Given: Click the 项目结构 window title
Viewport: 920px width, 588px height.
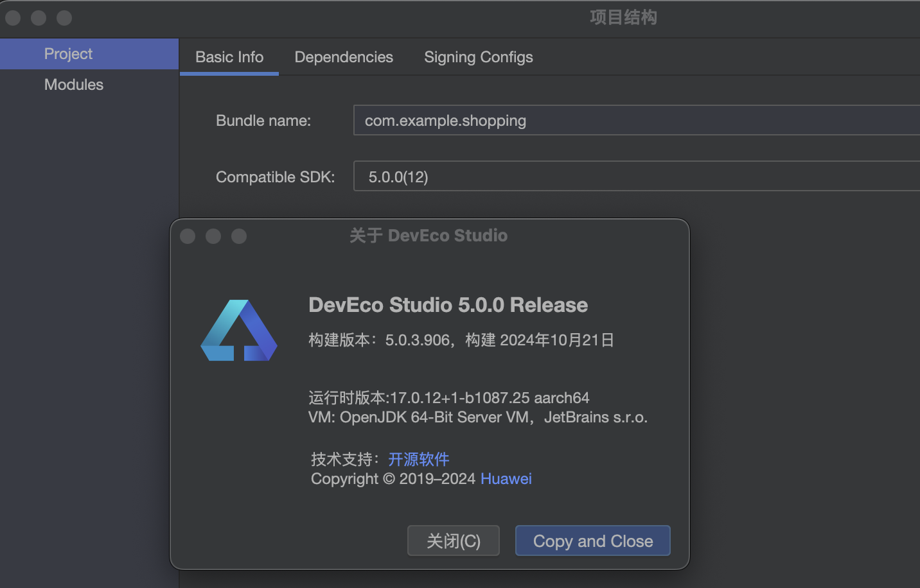Looking at the screenshot, I should [x=624, y=17].
